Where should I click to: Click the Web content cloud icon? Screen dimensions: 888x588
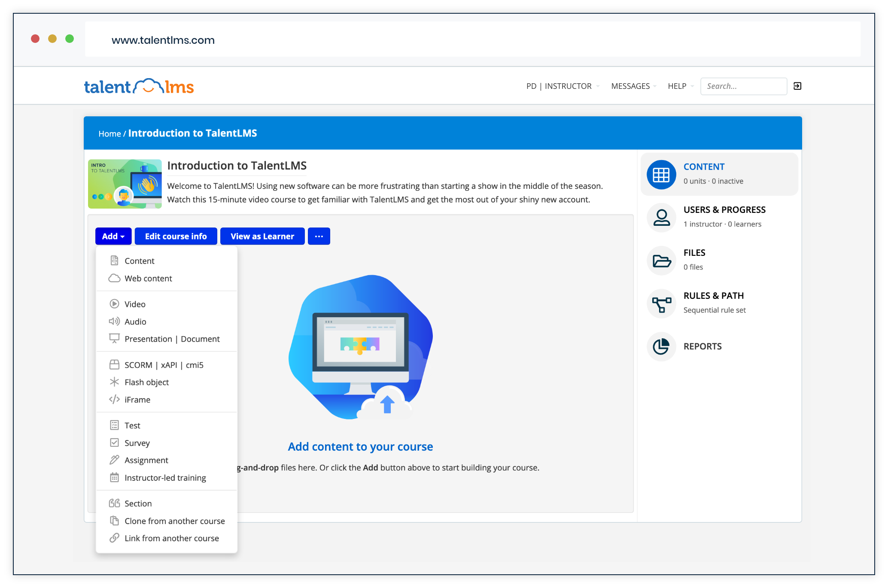point(114,278)
